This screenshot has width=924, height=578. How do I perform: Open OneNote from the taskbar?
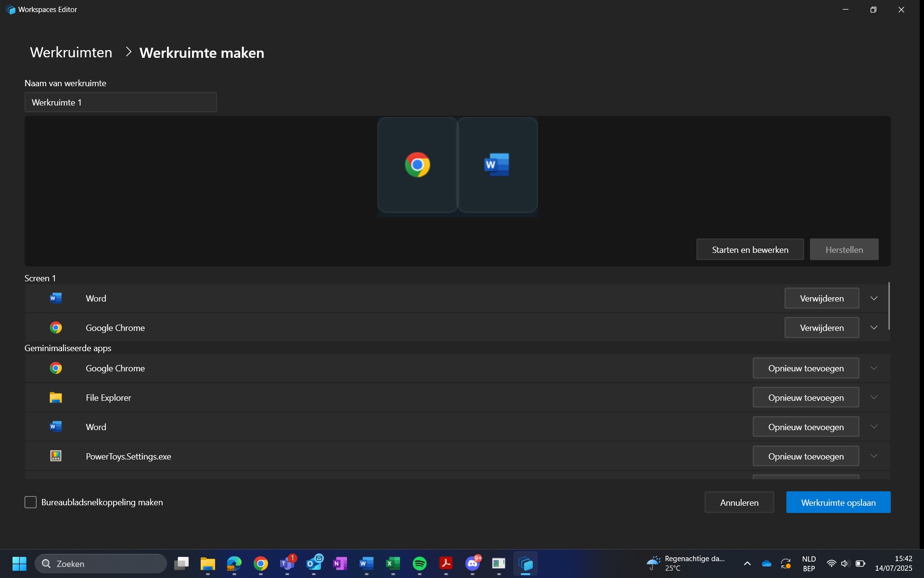click(x=340, y=564)
